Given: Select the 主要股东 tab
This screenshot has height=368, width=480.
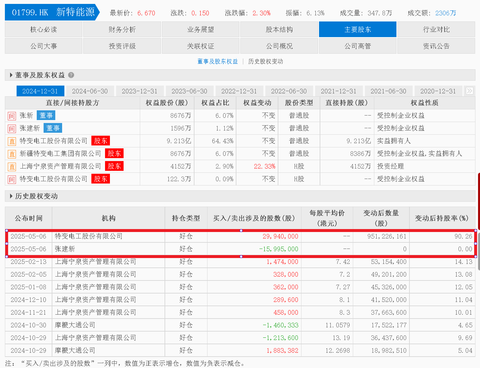Looking at the screenshot, I should (358, 29).
